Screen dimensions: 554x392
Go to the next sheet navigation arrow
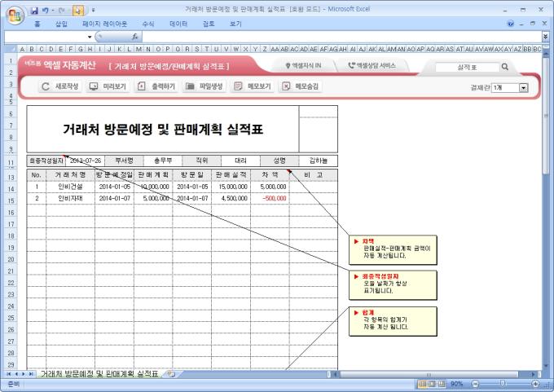coord(24,374)
